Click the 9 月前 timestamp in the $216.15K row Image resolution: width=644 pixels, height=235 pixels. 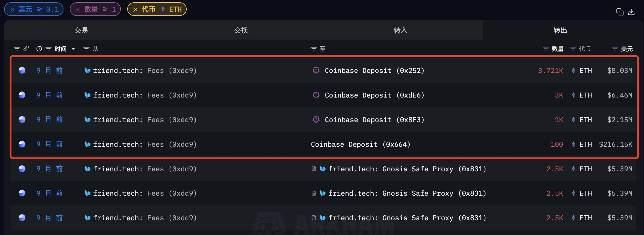(49, 144)
